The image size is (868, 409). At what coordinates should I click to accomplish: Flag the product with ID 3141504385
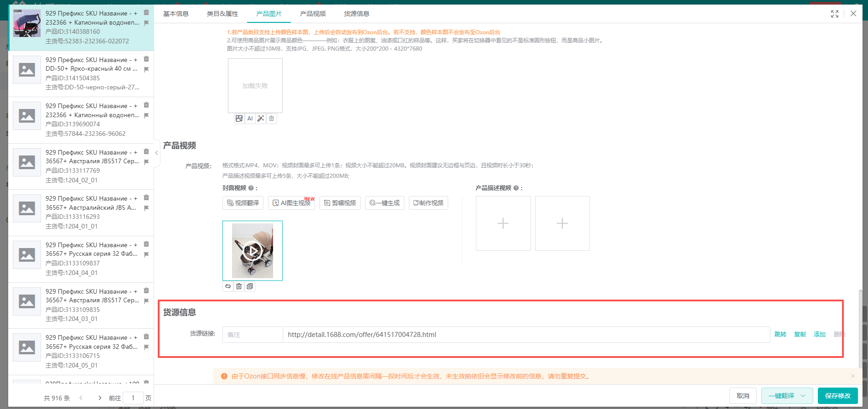146,69
